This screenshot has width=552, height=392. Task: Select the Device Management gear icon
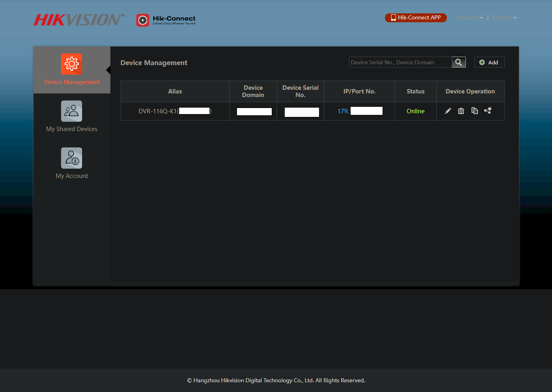click(x=72, y=64)
